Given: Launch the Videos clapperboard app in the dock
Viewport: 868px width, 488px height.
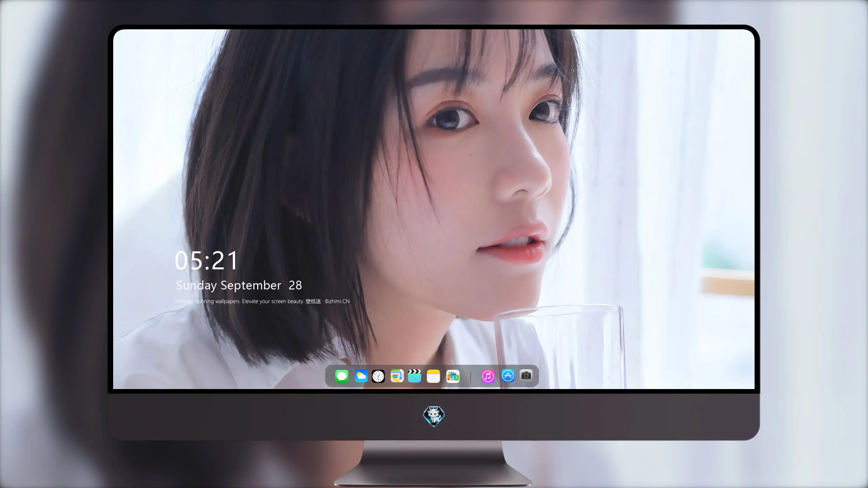Looking at the screenshot, I should click(x=415, y=376).
